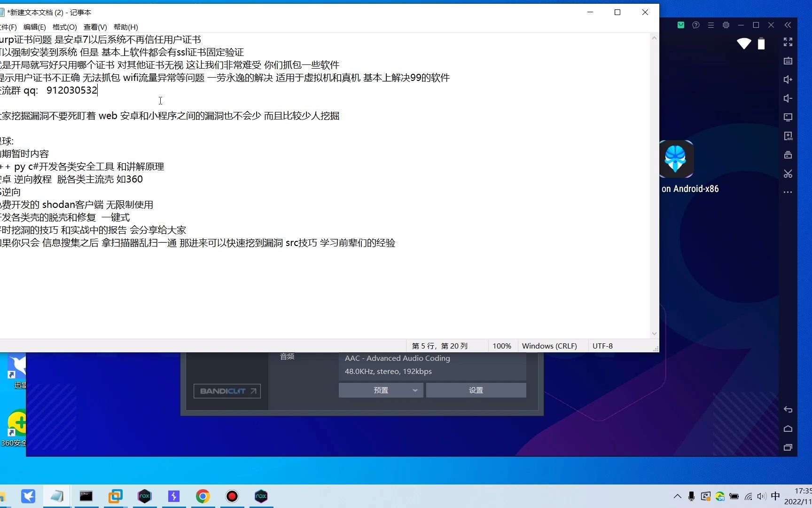
Task: Tap Android home button in Nox
Action: pos(788,429)
